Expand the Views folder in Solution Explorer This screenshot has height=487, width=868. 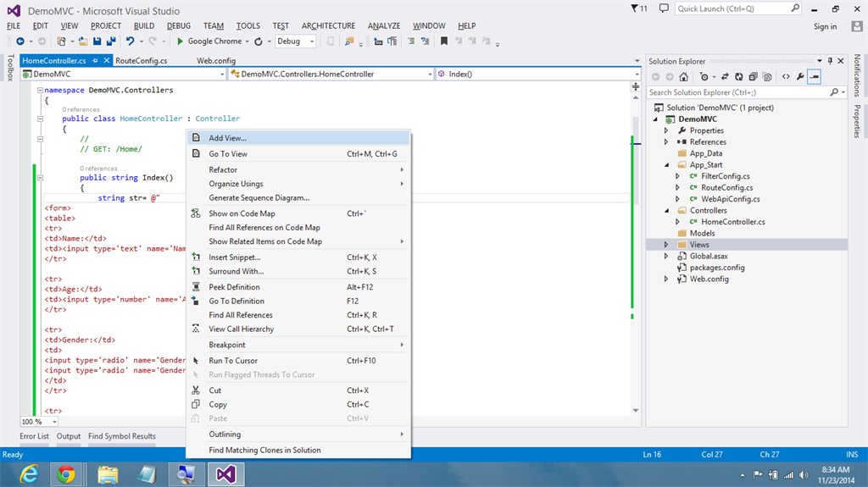pyautogui.click(x=666, y=245)
